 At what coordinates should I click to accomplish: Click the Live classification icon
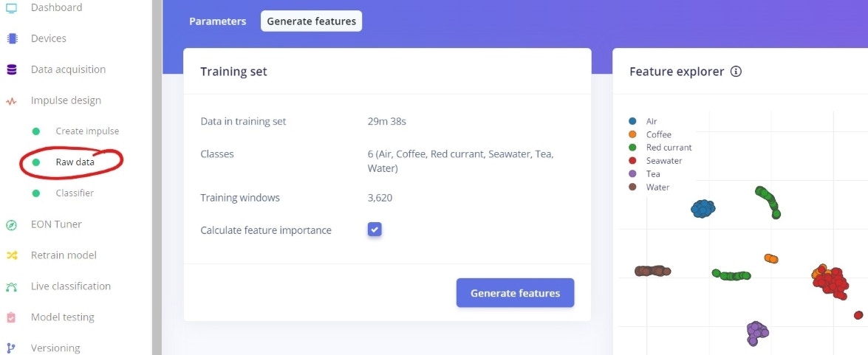tap(12, 286)
